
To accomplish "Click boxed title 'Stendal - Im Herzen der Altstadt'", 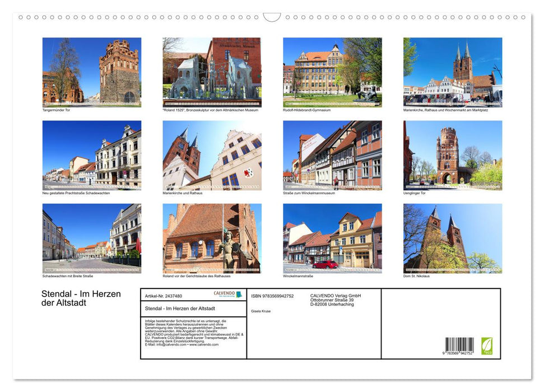I will coord(180,309).
